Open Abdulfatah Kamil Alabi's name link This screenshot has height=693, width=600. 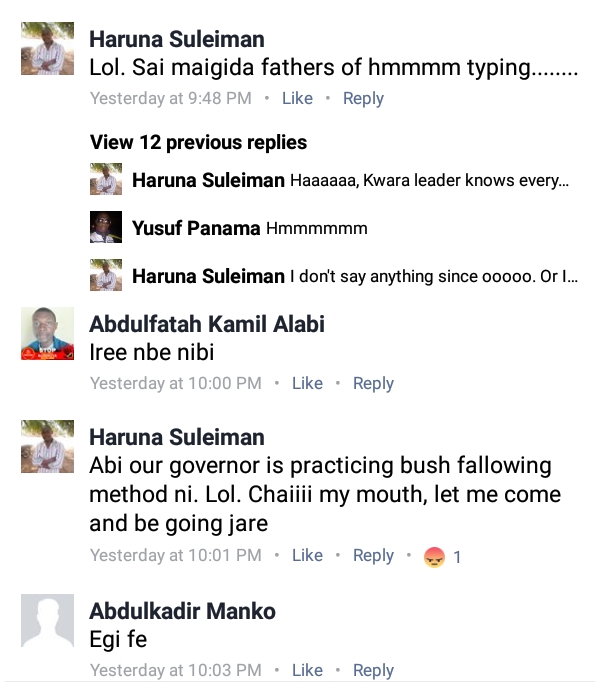207,324
